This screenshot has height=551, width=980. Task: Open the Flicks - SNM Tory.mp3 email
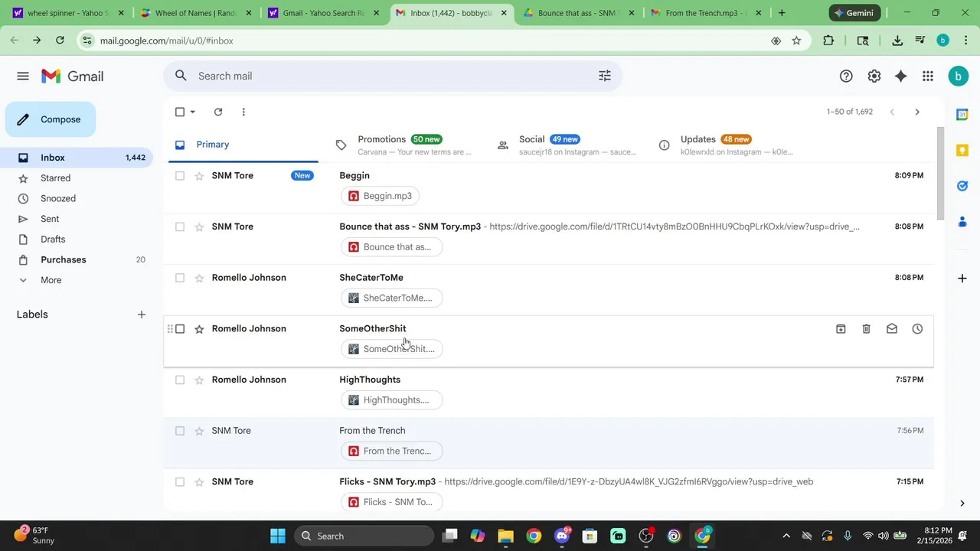click(548, 491)
